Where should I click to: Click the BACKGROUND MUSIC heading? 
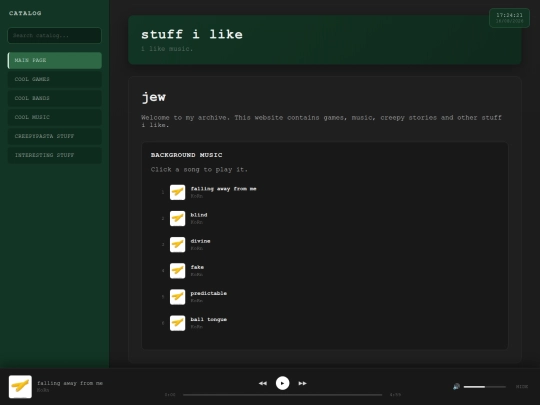pos(186,155)
